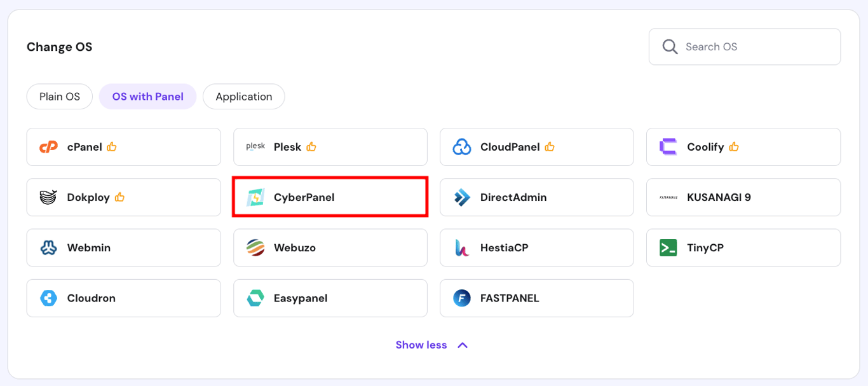This screenshot has height=386, width=868.
Task: Click the purple Coolify icon
Action: [669, 146]
